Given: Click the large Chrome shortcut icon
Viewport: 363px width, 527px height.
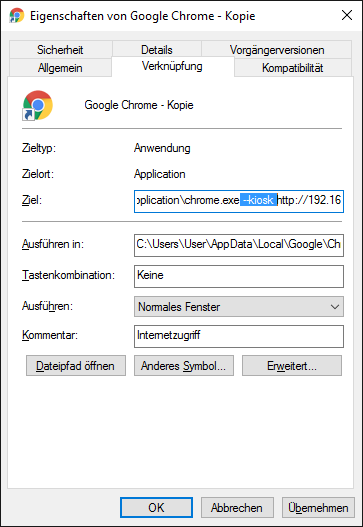Looking at the screenshot, I should click(x=38, y=105).
